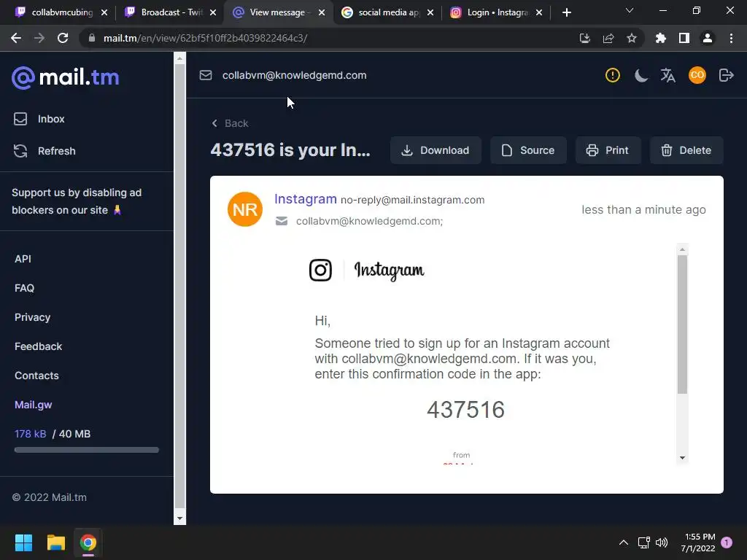Open the API link

[23, 259]
